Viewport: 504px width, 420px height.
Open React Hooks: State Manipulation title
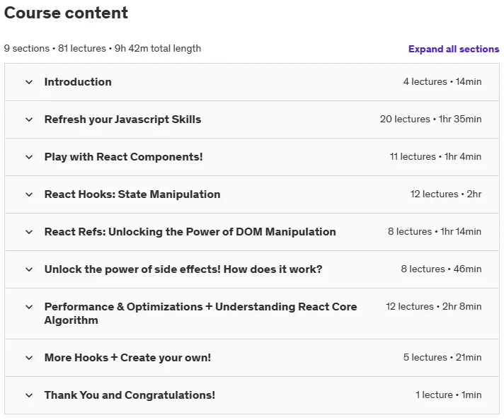132,194
